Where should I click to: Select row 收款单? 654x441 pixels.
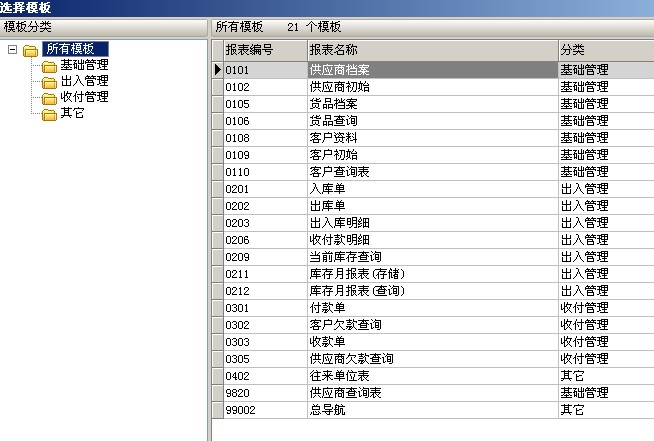[433, 342]
